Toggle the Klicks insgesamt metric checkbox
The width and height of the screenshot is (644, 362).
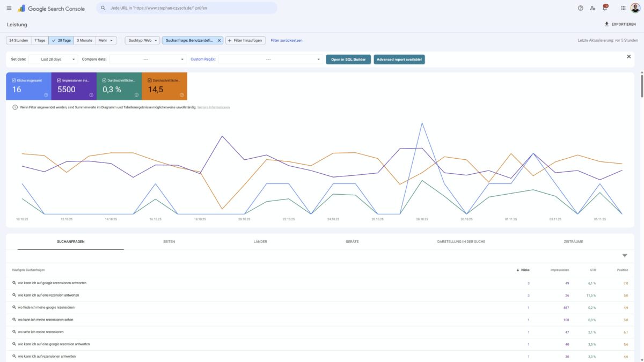14,80
